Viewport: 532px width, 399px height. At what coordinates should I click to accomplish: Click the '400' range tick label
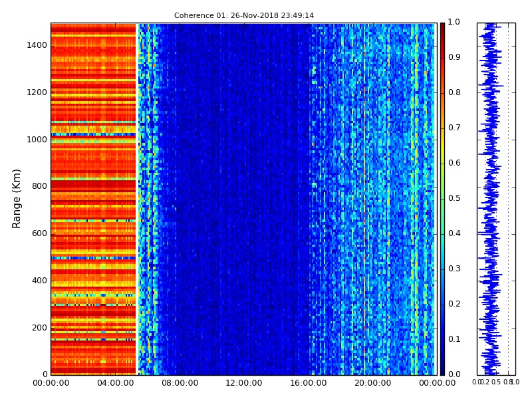coord(39,281)
